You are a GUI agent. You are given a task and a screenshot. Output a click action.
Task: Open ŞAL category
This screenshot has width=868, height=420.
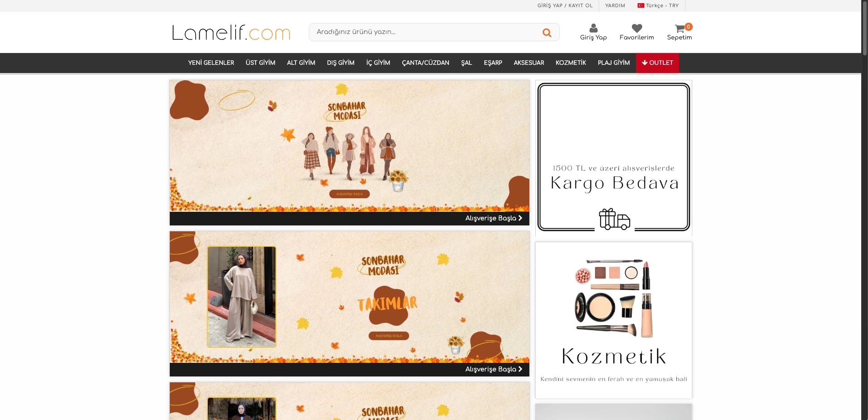pos(466,63)
